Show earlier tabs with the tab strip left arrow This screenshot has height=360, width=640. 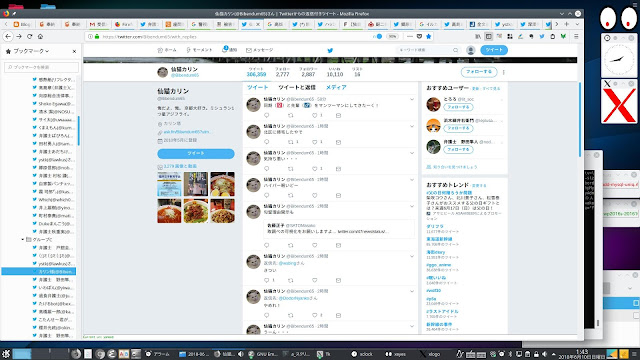click(x=6, y=24)
